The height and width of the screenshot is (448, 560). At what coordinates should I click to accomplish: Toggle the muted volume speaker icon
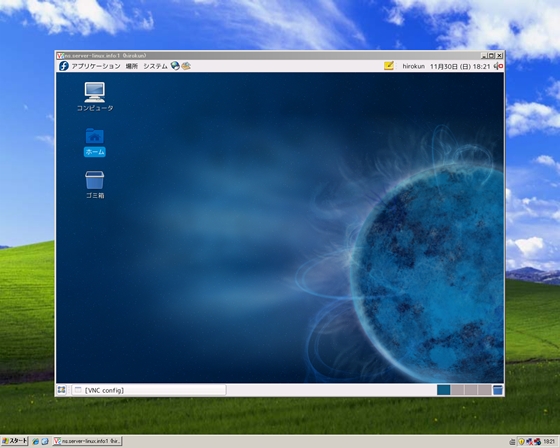coord(499,66)
